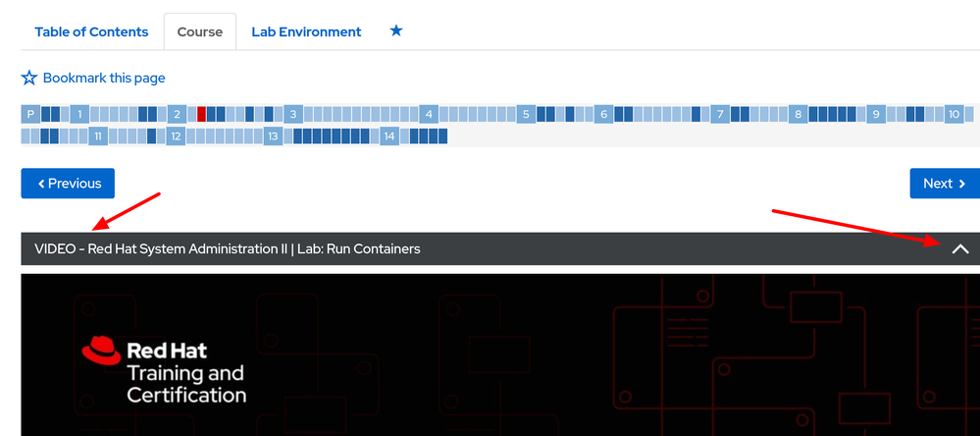Click the Lab: Run Containers video header bar

392,249
